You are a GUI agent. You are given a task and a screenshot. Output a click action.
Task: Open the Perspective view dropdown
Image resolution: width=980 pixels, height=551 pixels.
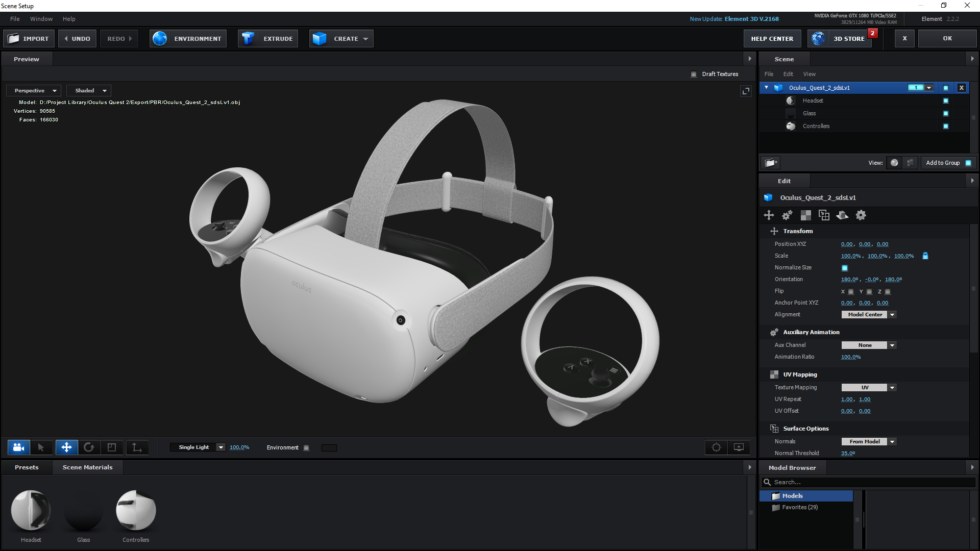tap(34, 91)
